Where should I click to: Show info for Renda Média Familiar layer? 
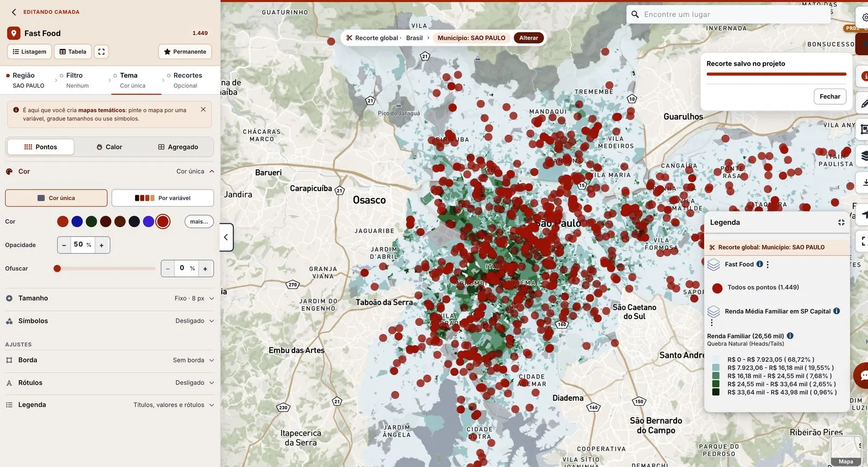[x=837, y=311]
